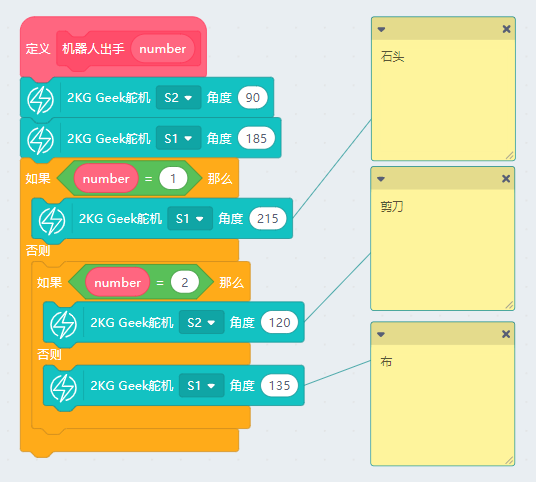Click lightning icon on S2 angle 120 block

pos(64,325)
